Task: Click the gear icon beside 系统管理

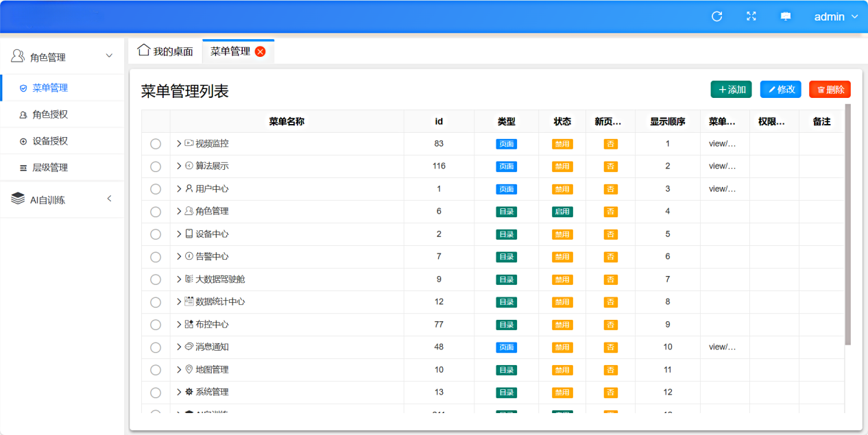Action: click(189, 392)
